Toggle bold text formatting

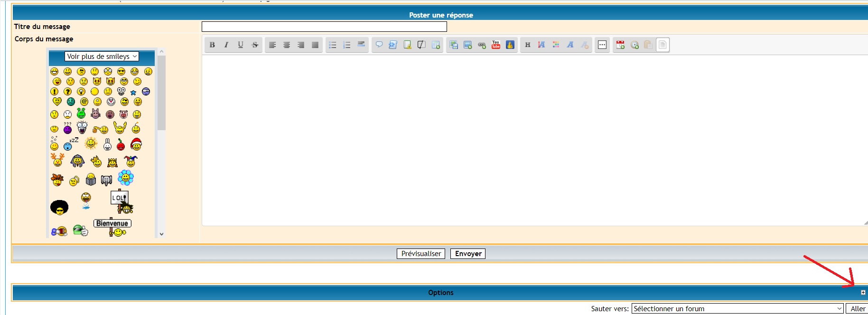[212, 45]
